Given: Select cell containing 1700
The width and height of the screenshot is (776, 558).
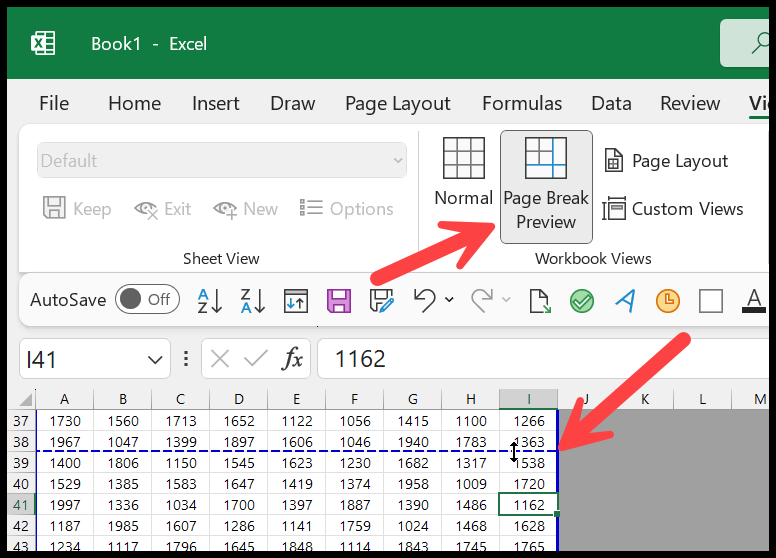Looking at the screenshot, I should [239, 505].
